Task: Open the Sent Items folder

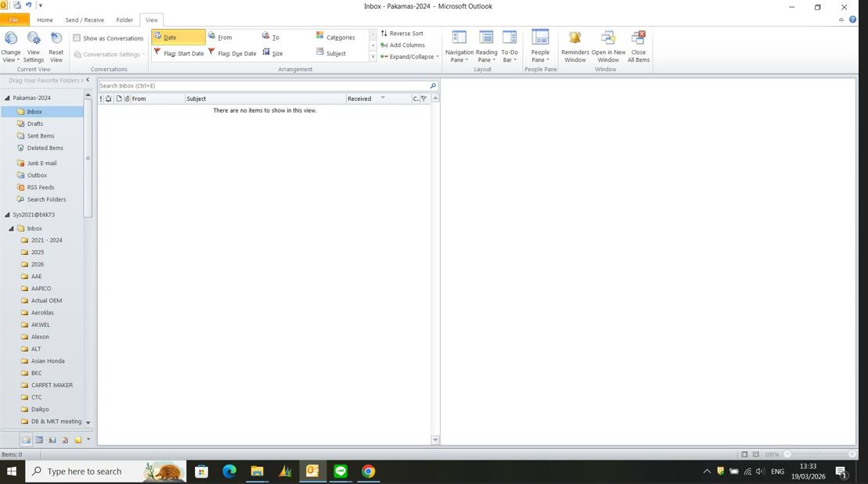Action: 41,136
